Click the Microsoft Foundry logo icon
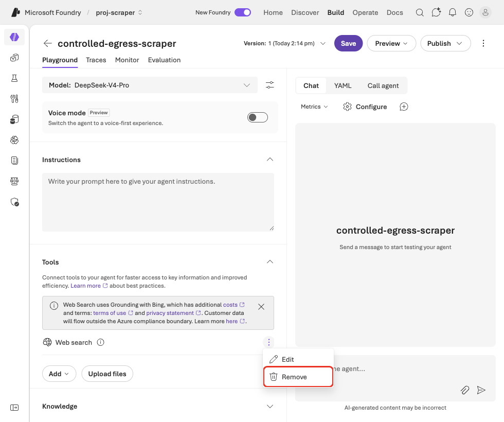Image resolution: width=504 pixels, height=422 pixels. coord(16,12)
